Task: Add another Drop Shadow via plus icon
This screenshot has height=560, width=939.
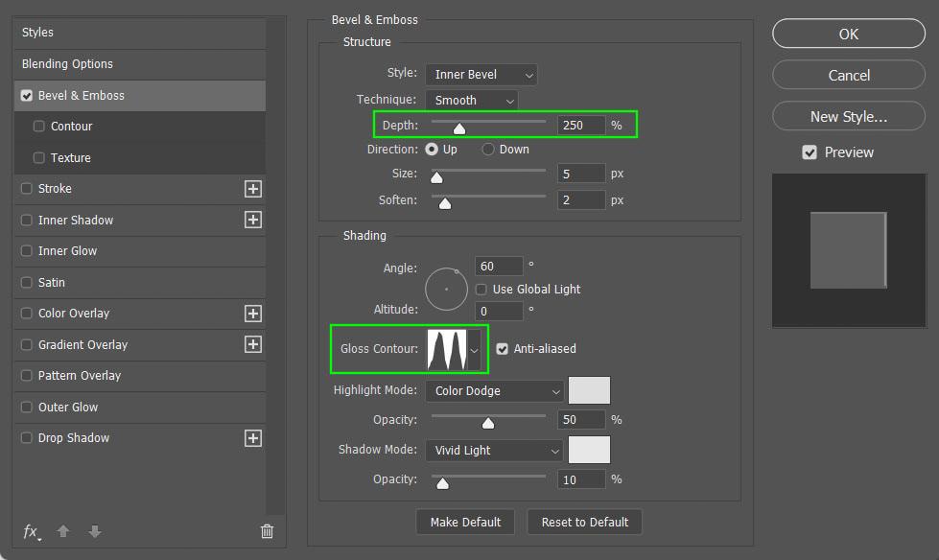Action: 253,438
